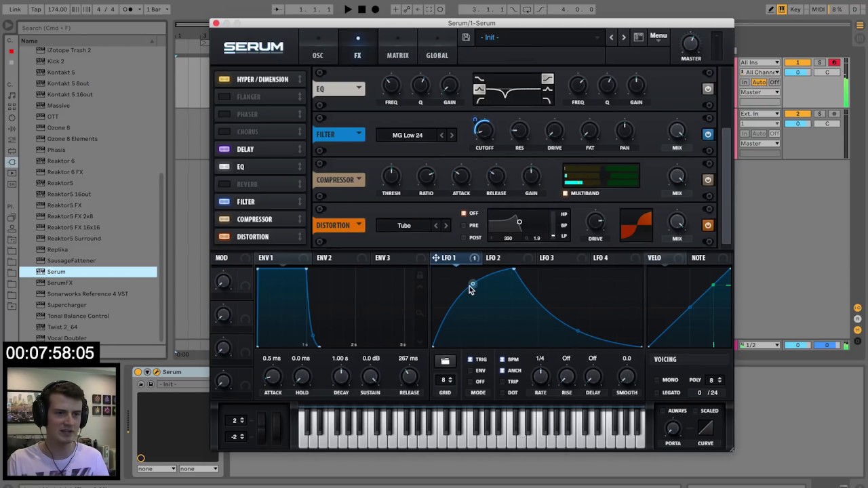Enable the Reverb effect in the rack
Screen dimensions: 868x488
point(224,184)
